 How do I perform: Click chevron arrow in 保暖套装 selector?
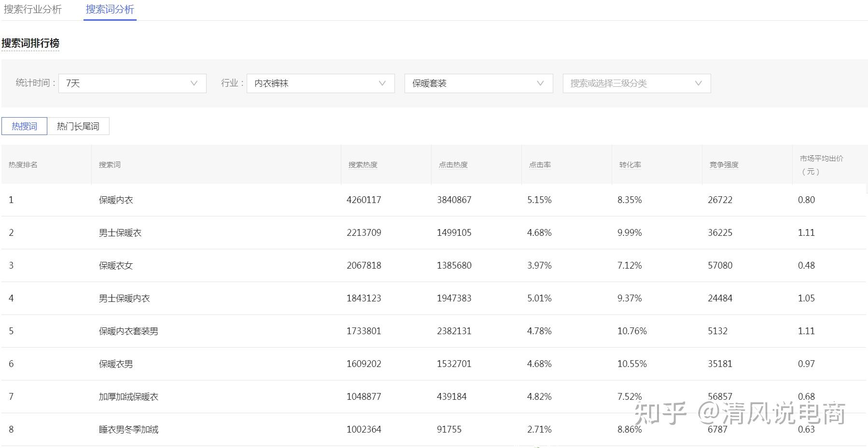pos(541,83)
